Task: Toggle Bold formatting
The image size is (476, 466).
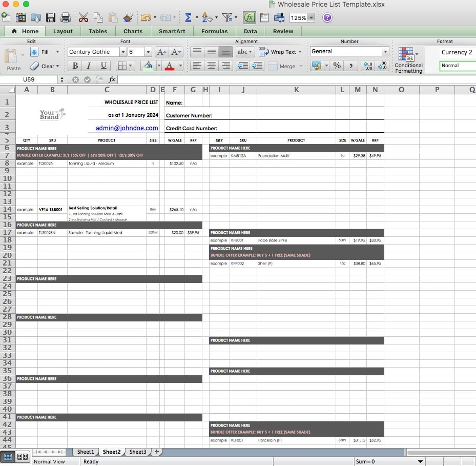Action: pyautogui.click(x=75, y=66)
